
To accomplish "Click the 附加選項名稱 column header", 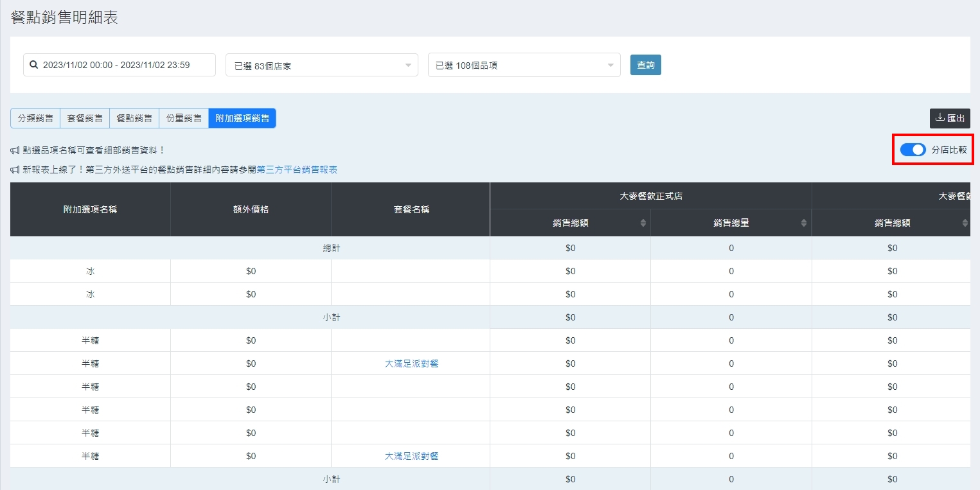I will [90, 209].
